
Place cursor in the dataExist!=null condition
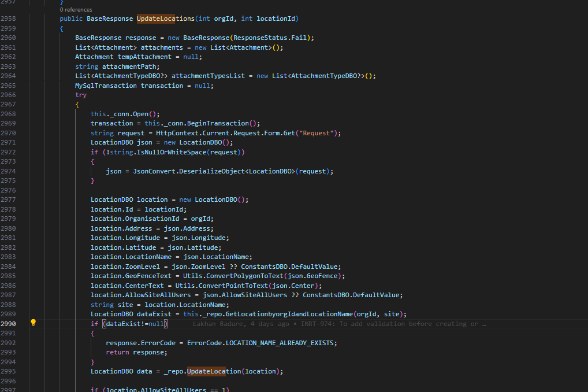click(x=136, y=324)
